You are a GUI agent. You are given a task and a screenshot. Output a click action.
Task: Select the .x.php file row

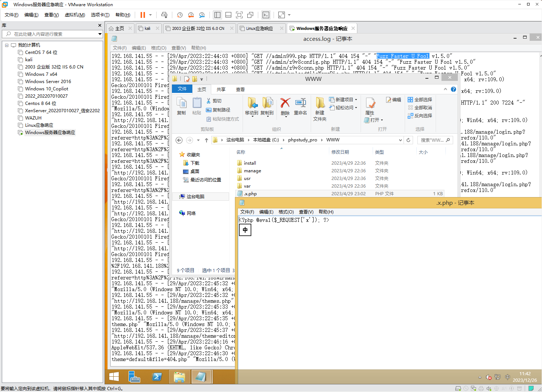[339, 194]
